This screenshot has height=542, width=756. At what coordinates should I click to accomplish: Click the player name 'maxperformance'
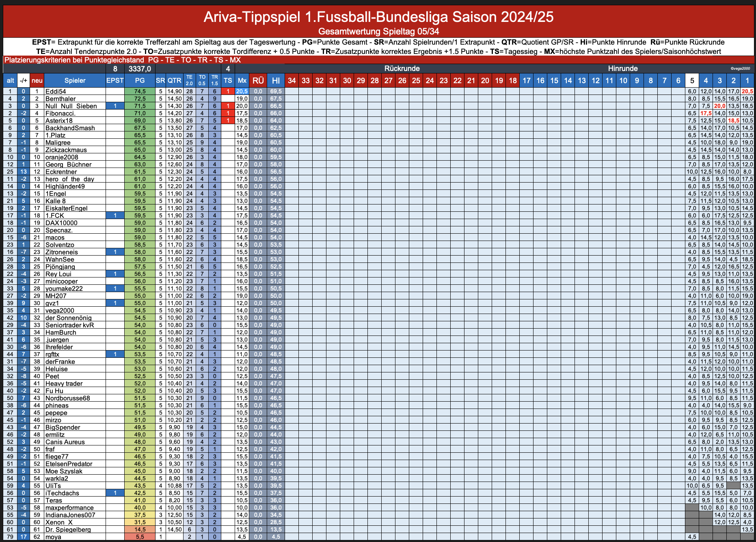click(69, 508)
